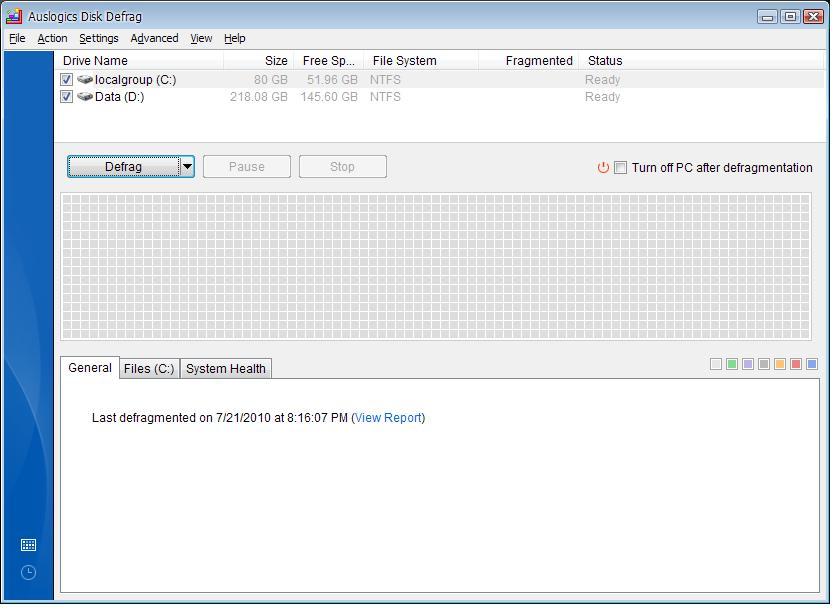Switch to the System Health tab
The height and width of the screenshot is (612, 834).
[x=226, y=368]
